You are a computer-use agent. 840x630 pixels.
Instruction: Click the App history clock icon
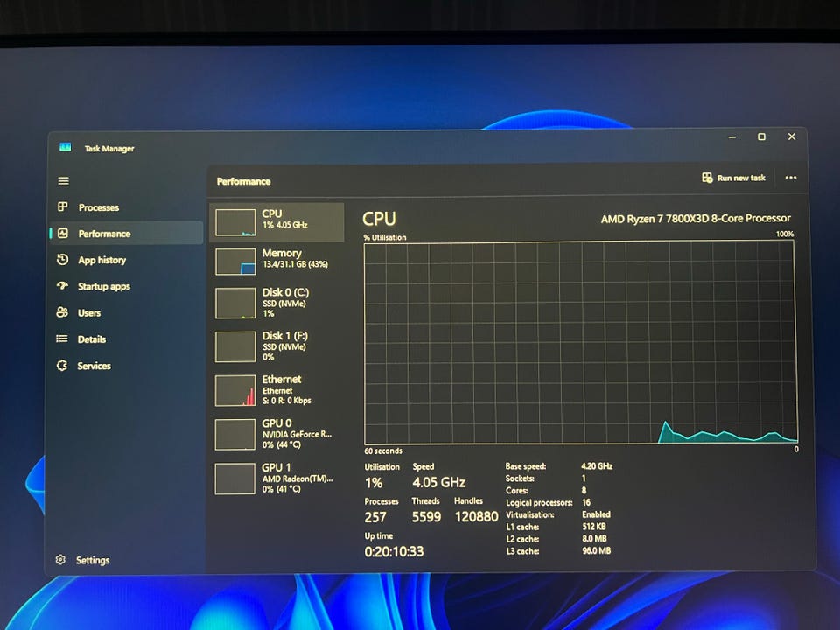pos(63,259)
